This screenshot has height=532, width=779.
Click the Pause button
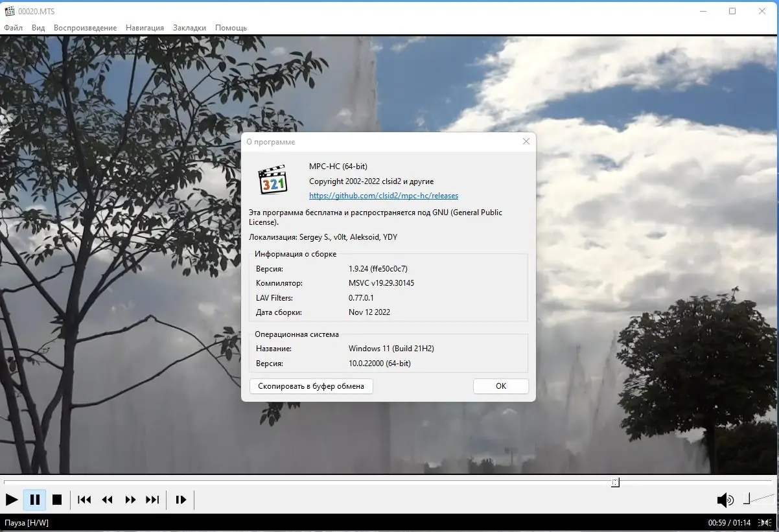[x=34, y=500]
